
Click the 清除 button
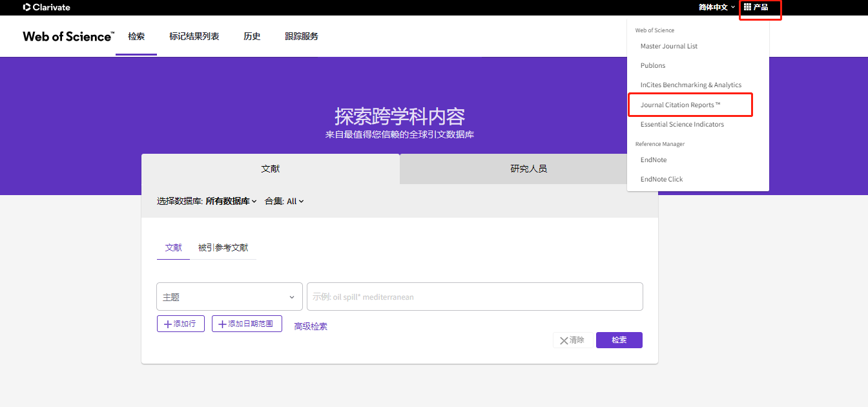click(x=573, y=340)
